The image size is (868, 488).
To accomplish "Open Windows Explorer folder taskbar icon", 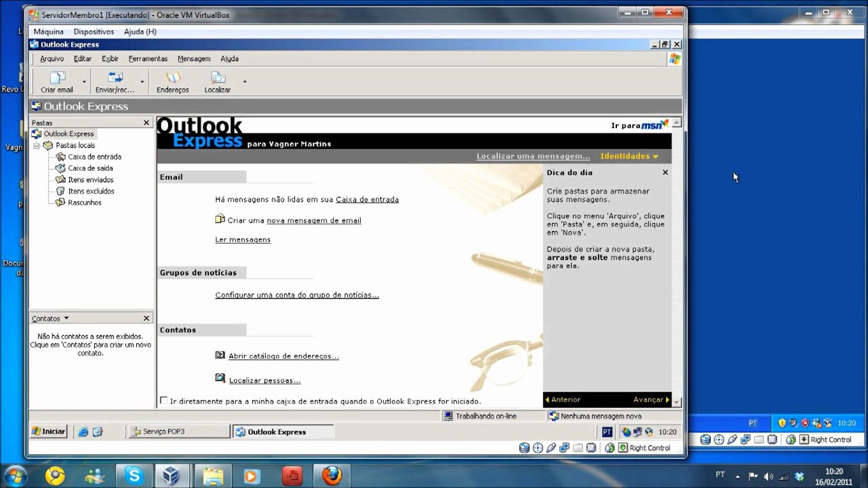I will 212,476.
